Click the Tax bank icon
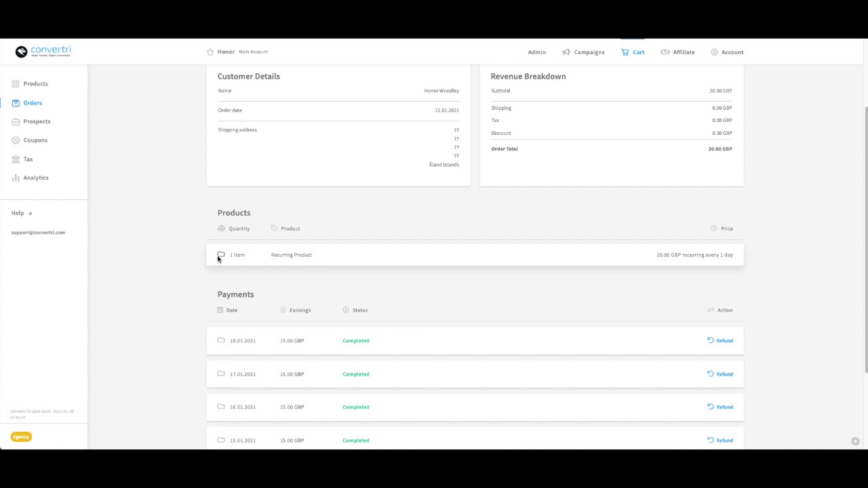 16,159
